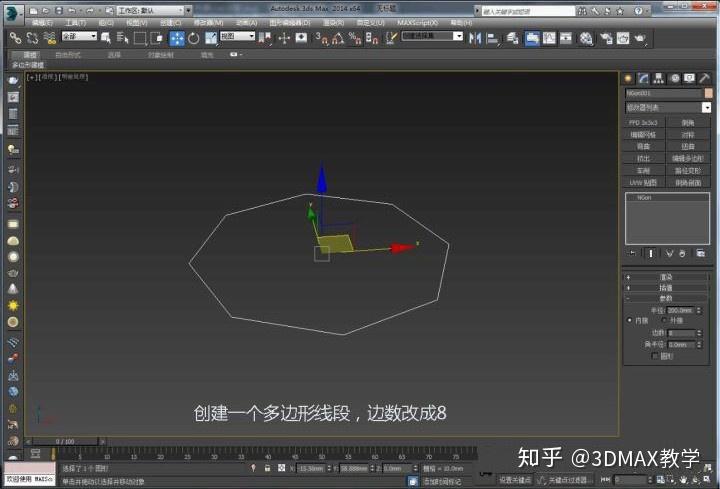Click the 弯曲 modifier button
This screenshot has height=489, width=720.
point(644,146)
